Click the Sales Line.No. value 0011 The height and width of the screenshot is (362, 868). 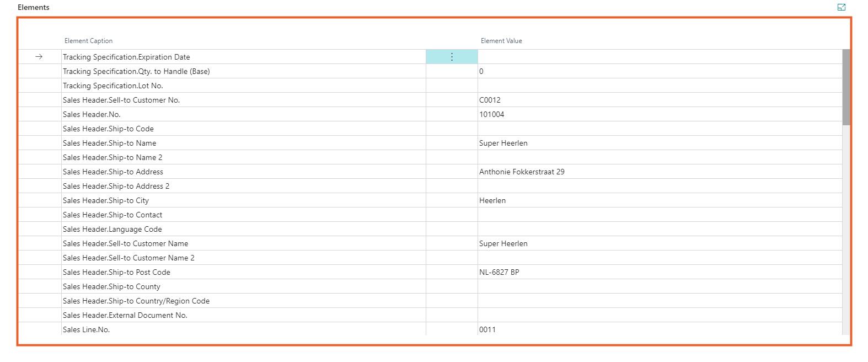pyautogui.click(x=487, y=329)
